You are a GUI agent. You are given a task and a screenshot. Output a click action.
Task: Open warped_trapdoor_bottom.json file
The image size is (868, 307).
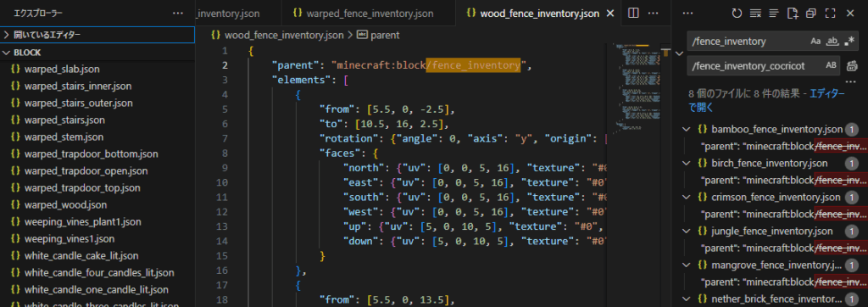(x=92, y=154)
